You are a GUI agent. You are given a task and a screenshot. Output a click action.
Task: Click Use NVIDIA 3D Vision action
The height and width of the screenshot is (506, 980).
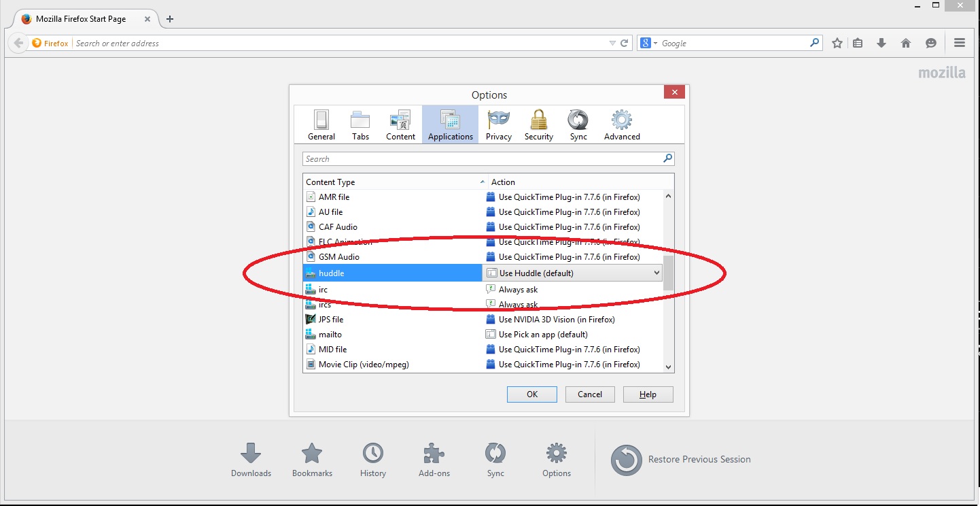coord(556,319)
